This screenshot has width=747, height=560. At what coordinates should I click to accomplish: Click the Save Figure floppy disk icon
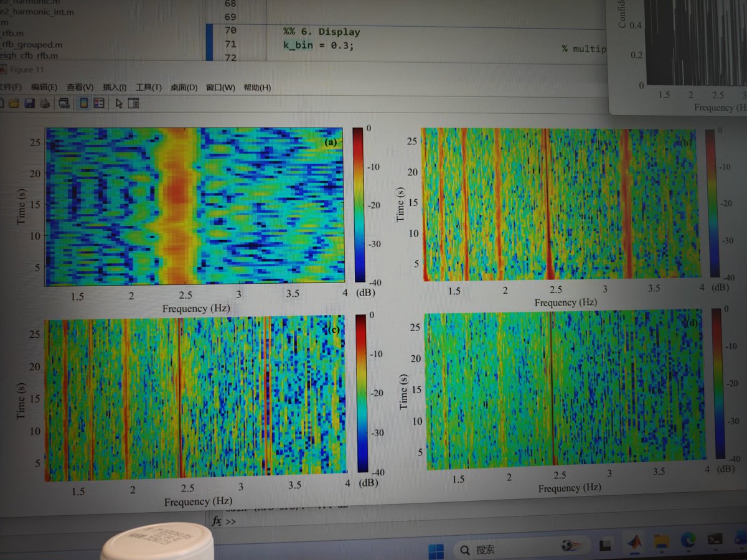29,103
